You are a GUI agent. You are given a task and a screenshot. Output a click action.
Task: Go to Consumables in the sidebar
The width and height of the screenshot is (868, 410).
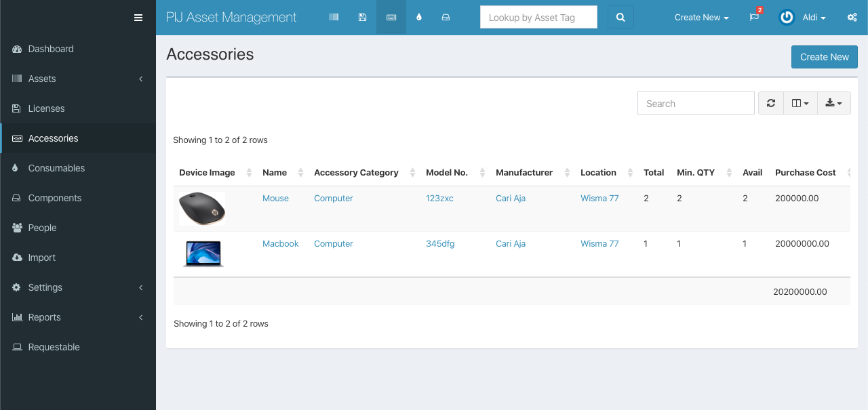pyautogui.click(x=56, y=168)
